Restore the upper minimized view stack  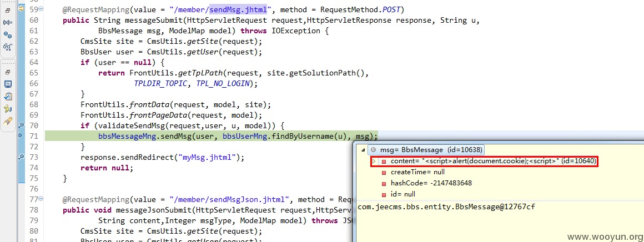pos(7,11)
